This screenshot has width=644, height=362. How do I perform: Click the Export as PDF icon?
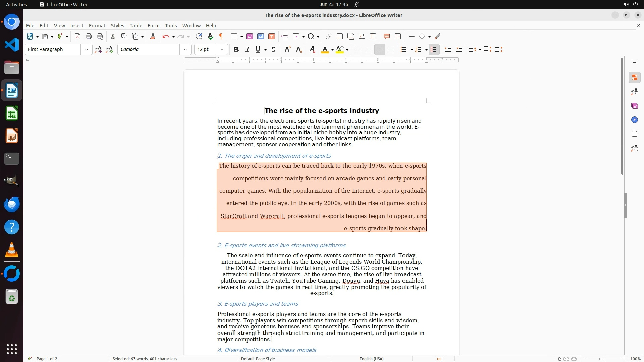point(77,36)
